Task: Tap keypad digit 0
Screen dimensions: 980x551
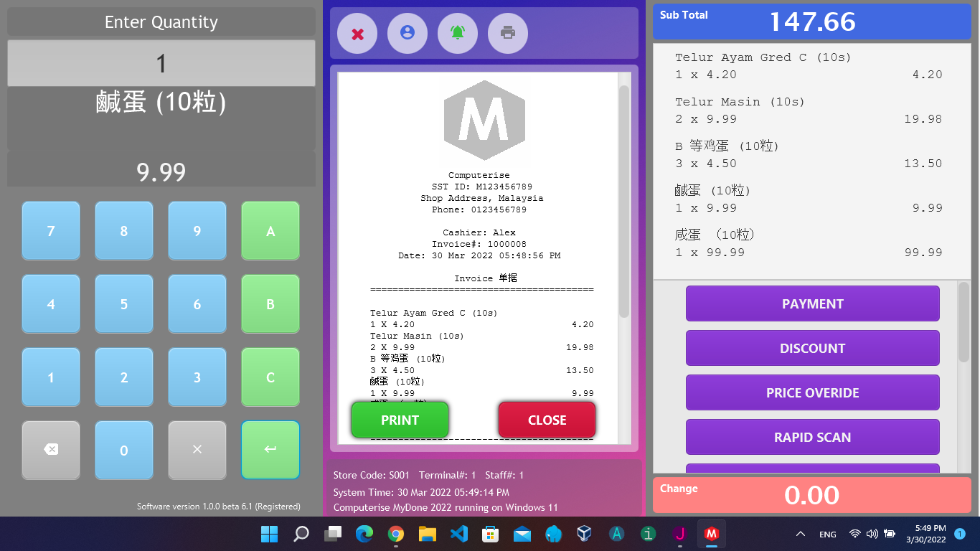Action: click(x=124, y=450)
